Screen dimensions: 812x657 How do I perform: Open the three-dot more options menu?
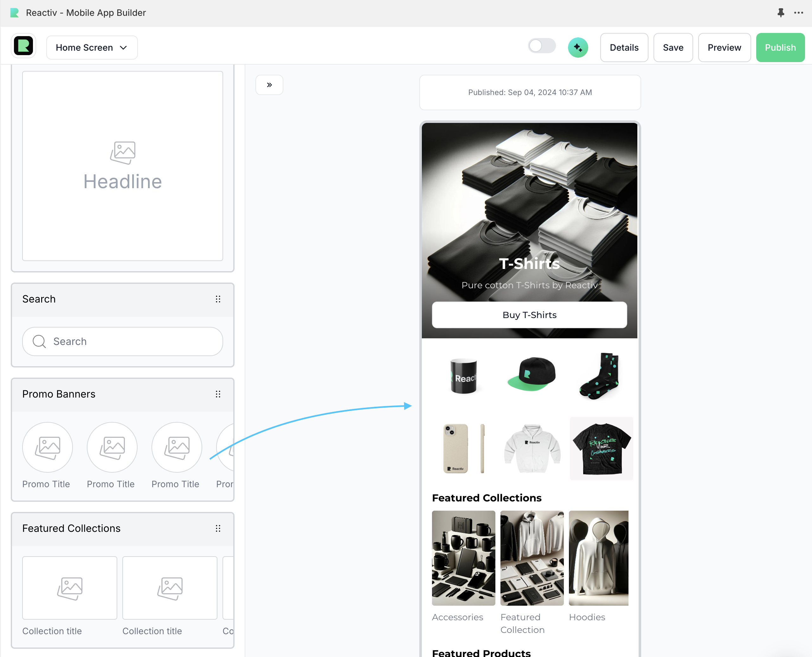pyautogui.click(x=798, y=12)
